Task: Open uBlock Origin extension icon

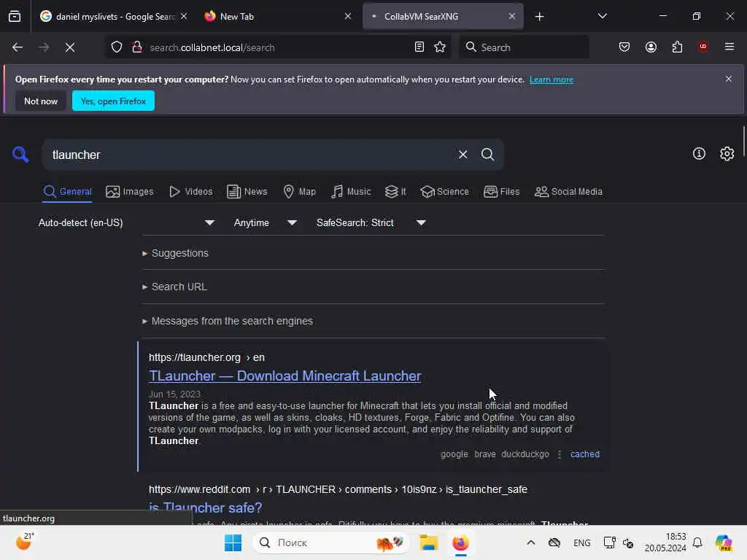Action: tap(703, 47)
